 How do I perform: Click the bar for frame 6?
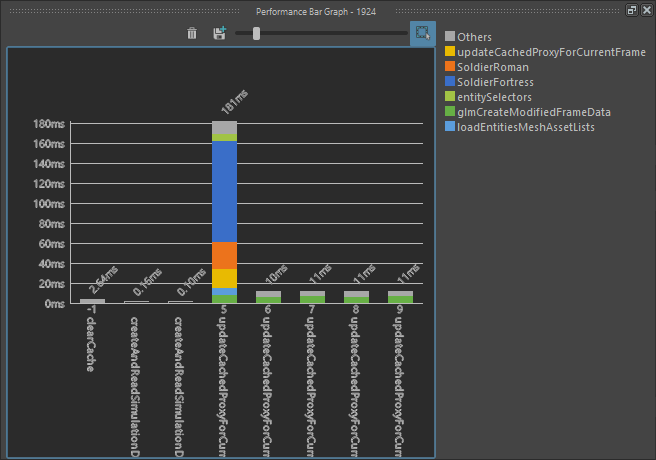(x=269, y=297)
